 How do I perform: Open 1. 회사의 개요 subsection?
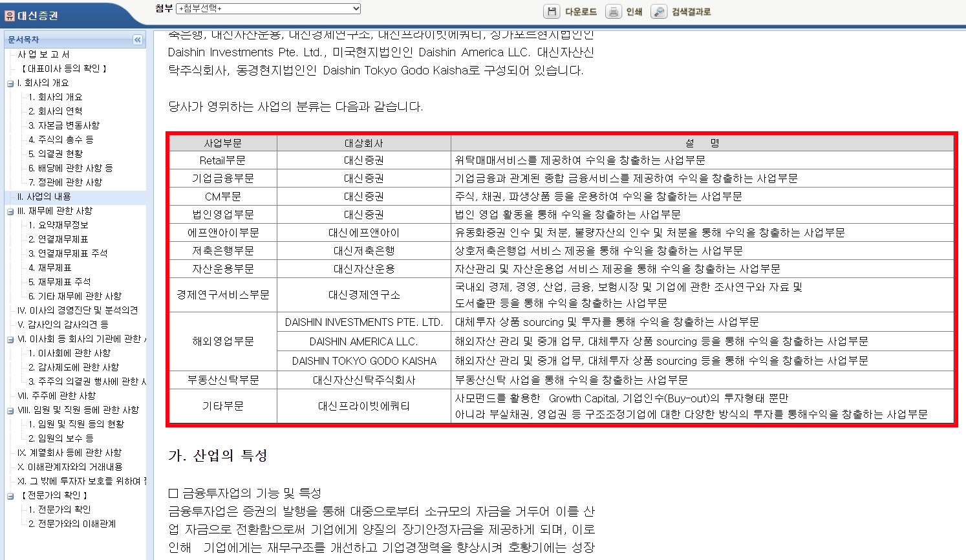pos(56,97)
